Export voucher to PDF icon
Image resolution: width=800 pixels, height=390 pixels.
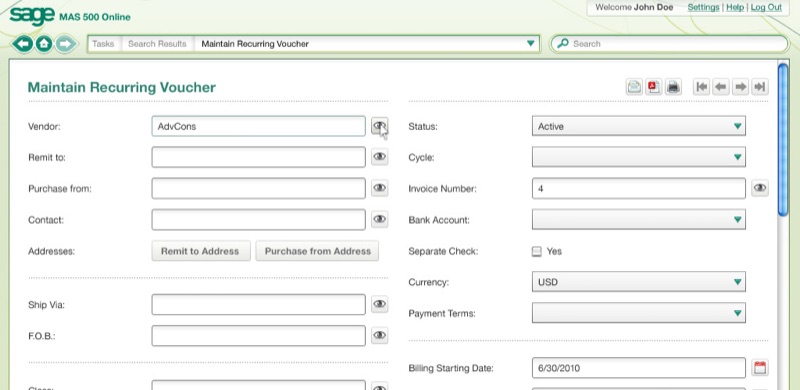pos(654,87)
